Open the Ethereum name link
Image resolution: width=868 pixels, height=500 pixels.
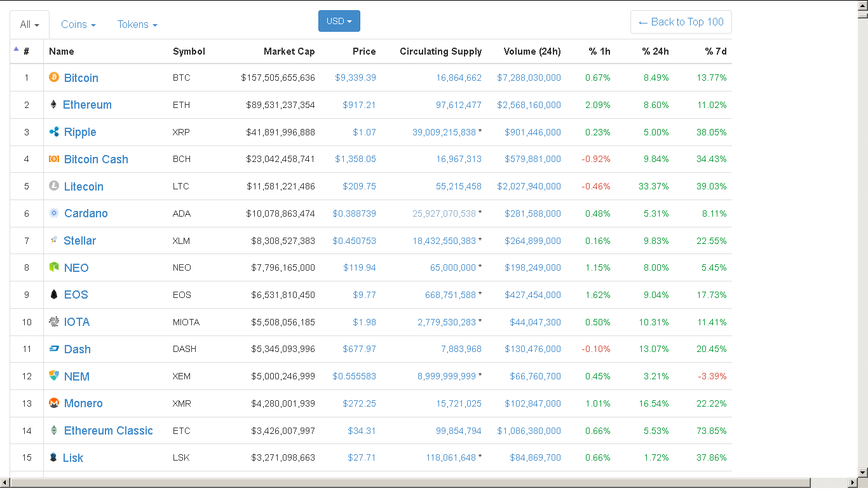pos(87,105)
